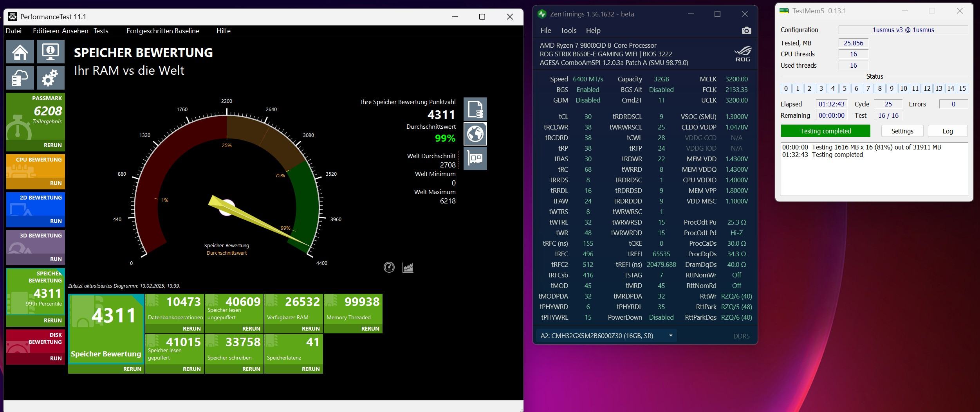Click the PerformanceTest title bar app icon

[13, 16]
